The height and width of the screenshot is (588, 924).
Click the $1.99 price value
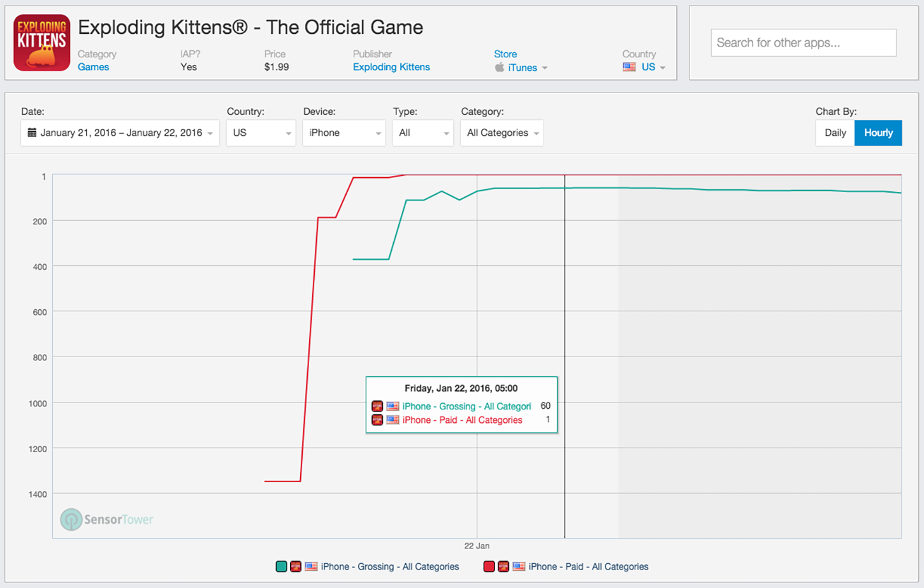277,67
